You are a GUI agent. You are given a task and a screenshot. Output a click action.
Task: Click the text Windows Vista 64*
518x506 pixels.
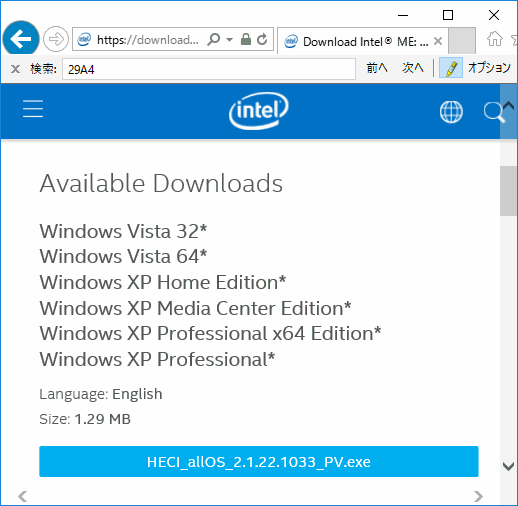(123, 257)
